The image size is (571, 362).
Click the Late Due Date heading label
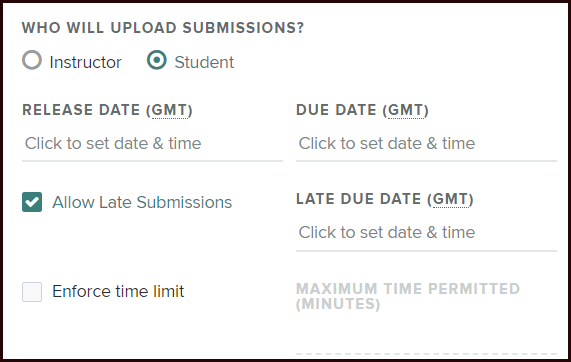(x=385, y=199)
